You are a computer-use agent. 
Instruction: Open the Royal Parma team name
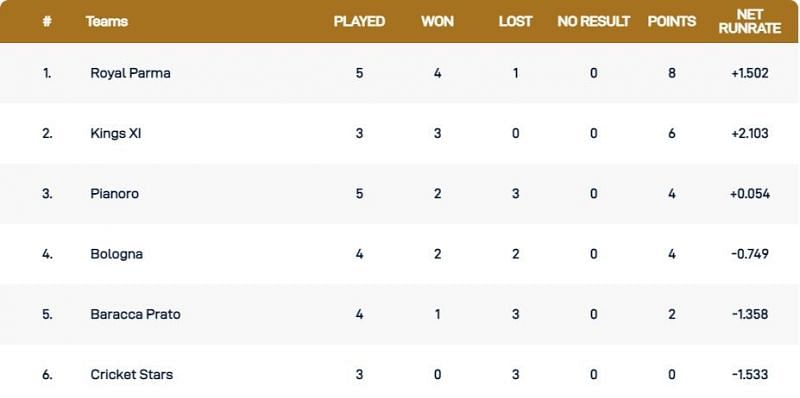131,73
